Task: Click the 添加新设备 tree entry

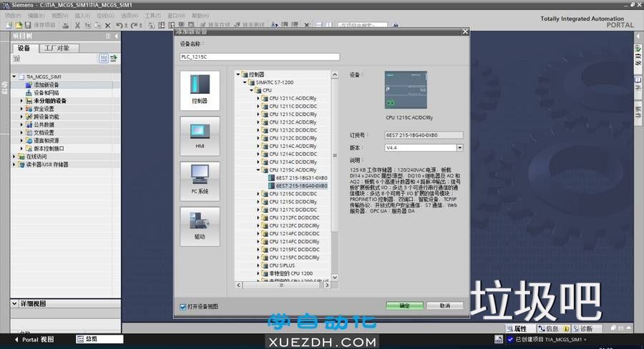Action: 46,84
